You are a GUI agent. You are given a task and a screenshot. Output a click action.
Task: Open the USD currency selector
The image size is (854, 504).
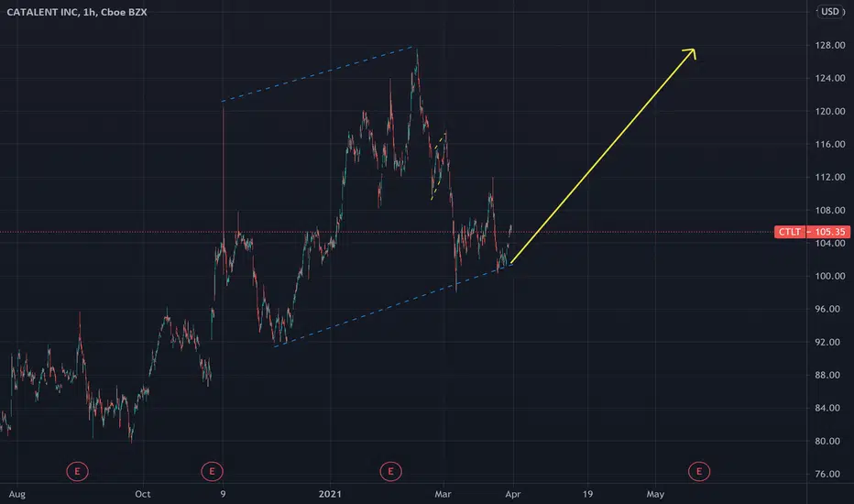click(x=829, y=11)
